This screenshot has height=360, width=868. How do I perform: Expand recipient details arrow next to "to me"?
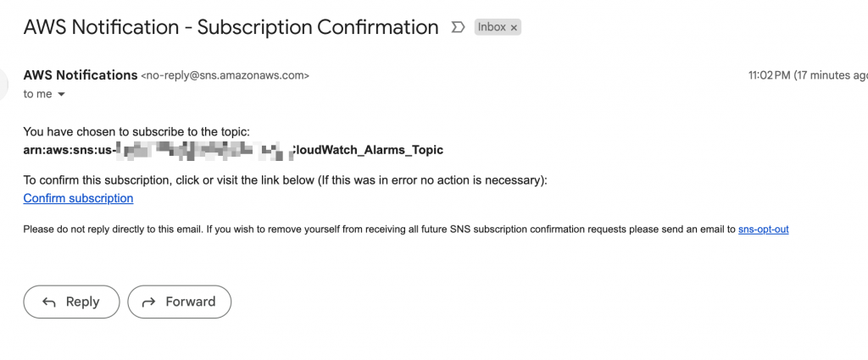point(61,94)
